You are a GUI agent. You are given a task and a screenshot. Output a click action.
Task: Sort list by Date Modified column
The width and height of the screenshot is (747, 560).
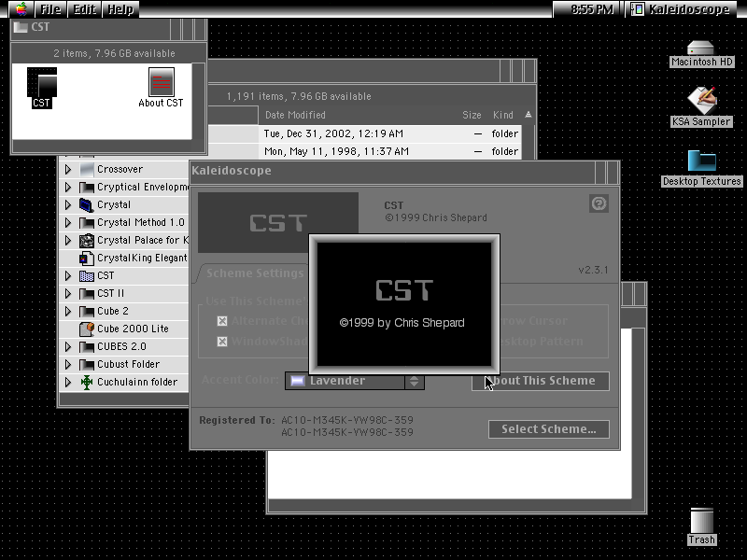[295, 115]
